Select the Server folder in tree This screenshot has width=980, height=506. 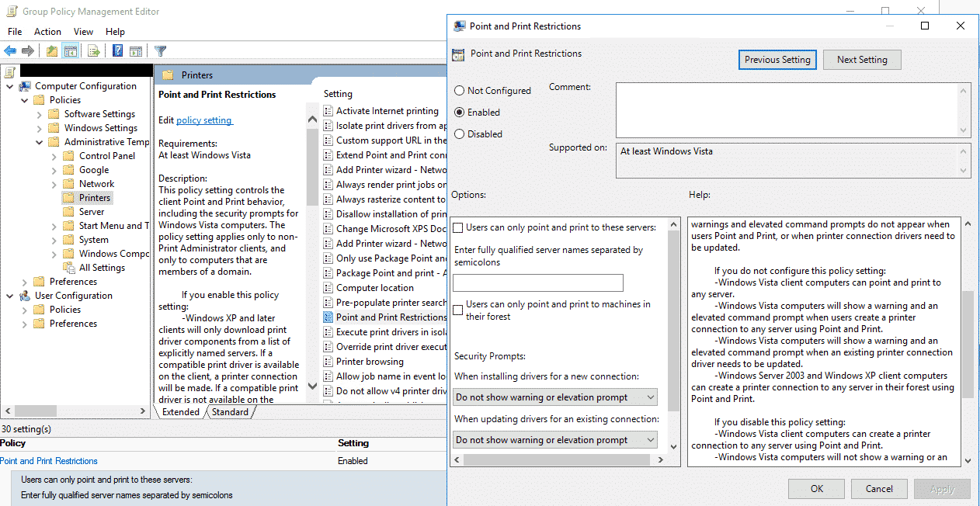point(92,212)
